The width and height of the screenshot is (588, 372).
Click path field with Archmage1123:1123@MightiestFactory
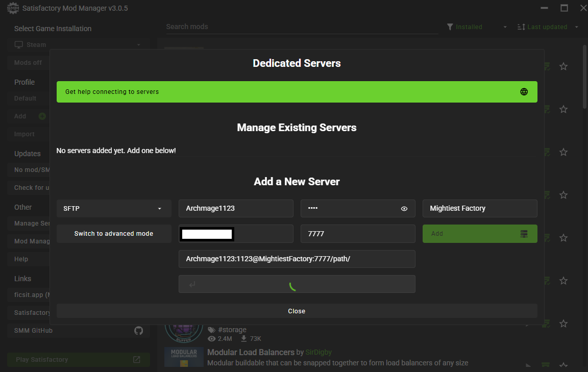(297, 259)
